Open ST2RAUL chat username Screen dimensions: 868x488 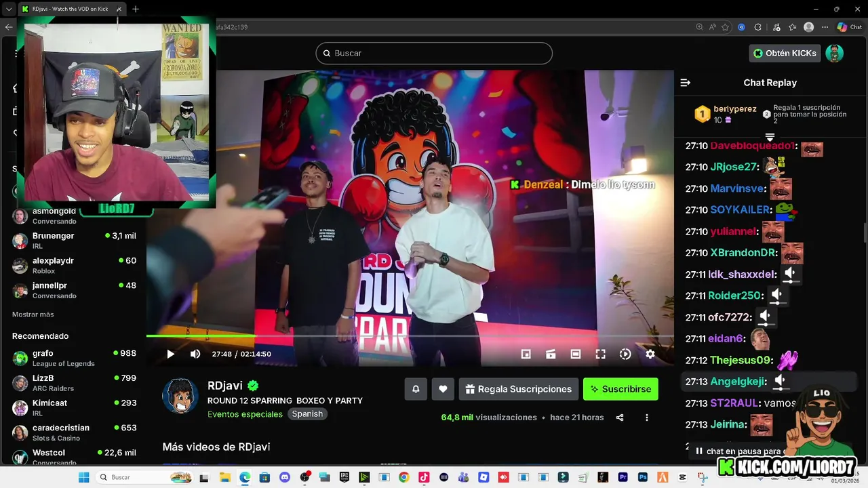click(x=735, y=403)
